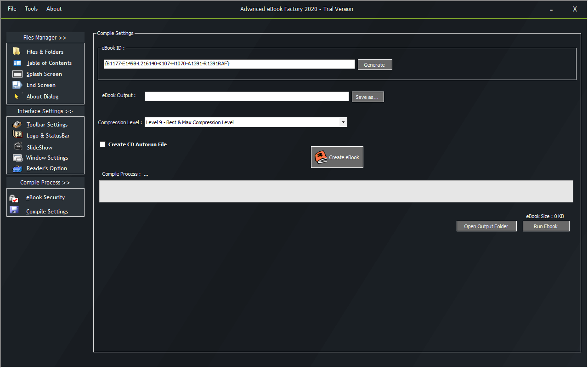
Task: Click Save as... for eBook output
Action: 367,97
